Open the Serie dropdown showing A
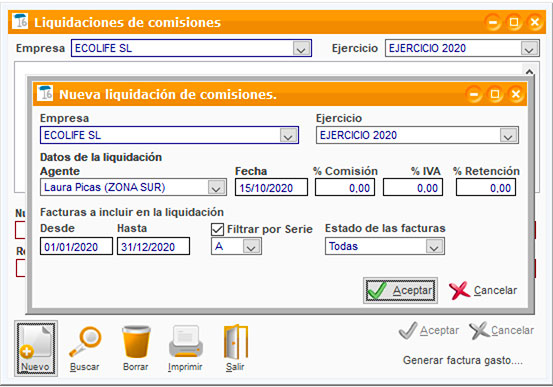The width and height of the screenshot is (553, 387). tap(251, 246)
